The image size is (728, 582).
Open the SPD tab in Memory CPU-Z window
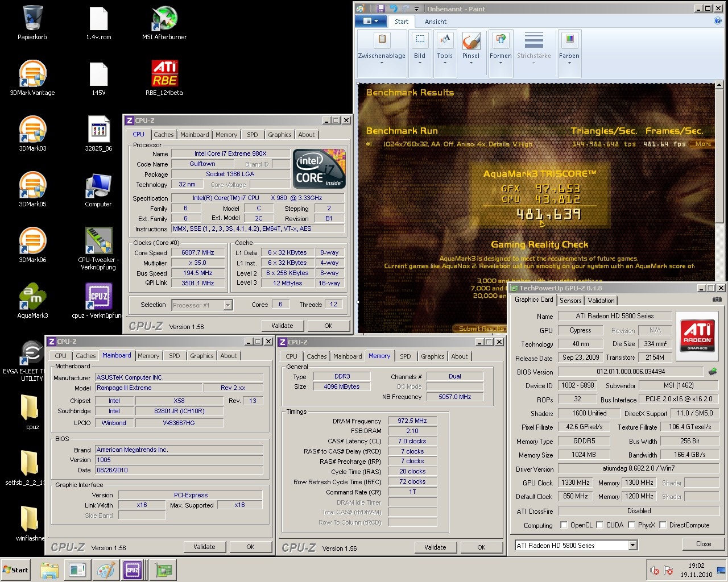[x=406, y=356]
